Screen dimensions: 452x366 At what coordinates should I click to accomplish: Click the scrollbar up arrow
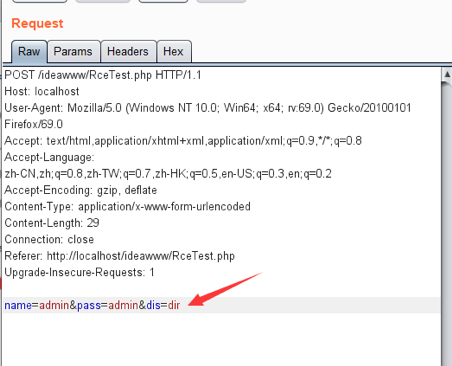click(x=447, y=74)
